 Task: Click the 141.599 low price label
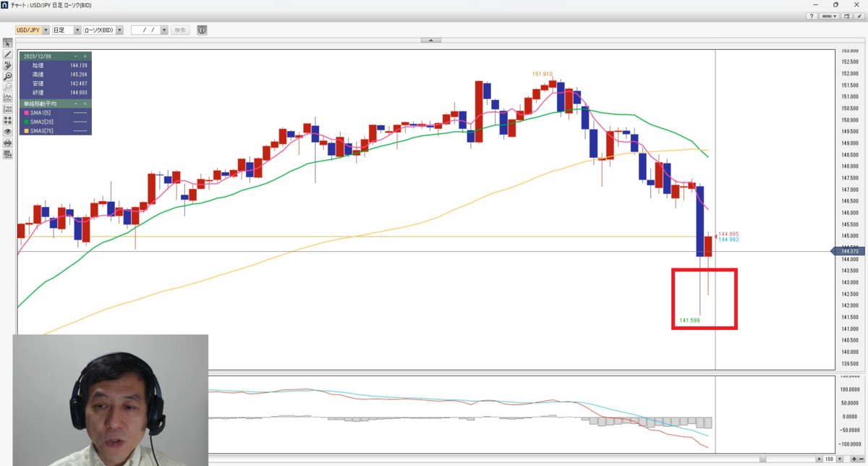click(x=689, y=320)
